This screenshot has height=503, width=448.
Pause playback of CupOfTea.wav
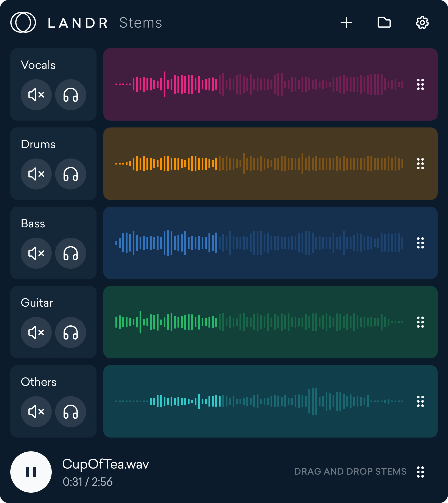coord(31,472)
